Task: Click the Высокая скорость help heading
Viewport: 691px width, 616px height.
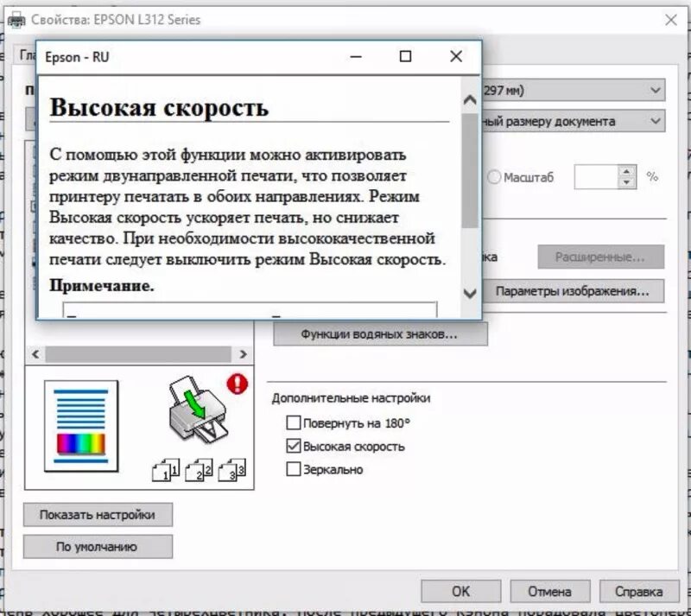Action: pos(159,107)
